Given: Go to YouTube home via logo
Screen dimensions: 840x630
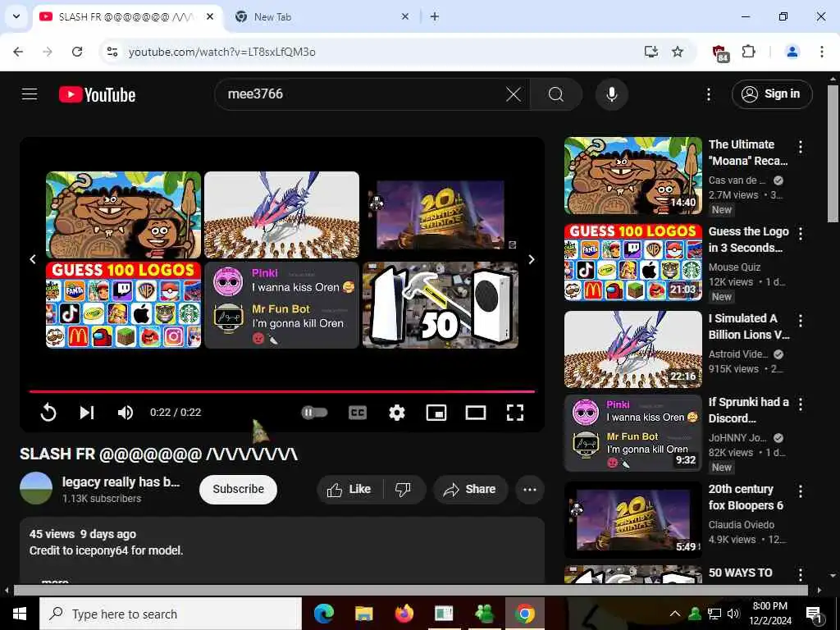Looking at the screenshot, I should (97, 95).
